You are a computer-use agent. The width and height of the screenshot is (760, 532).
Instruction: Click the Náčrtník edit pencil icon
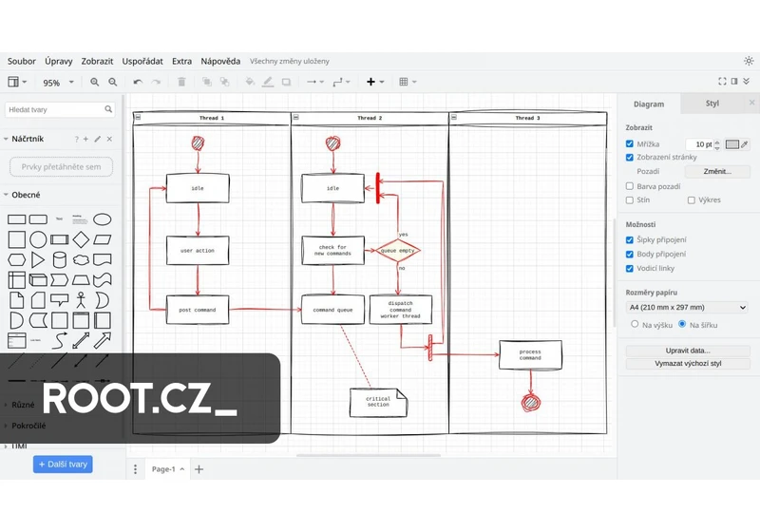pos(98,139)
